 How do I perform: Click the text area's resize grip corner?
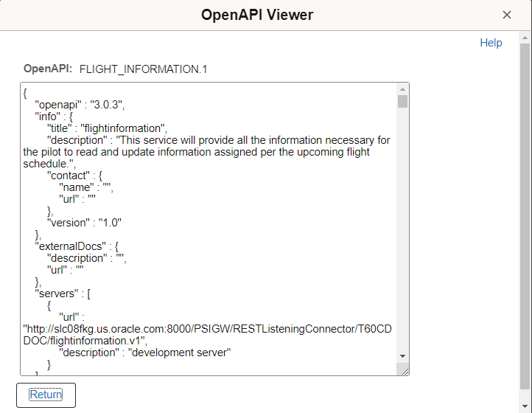(x=405, y=371)
